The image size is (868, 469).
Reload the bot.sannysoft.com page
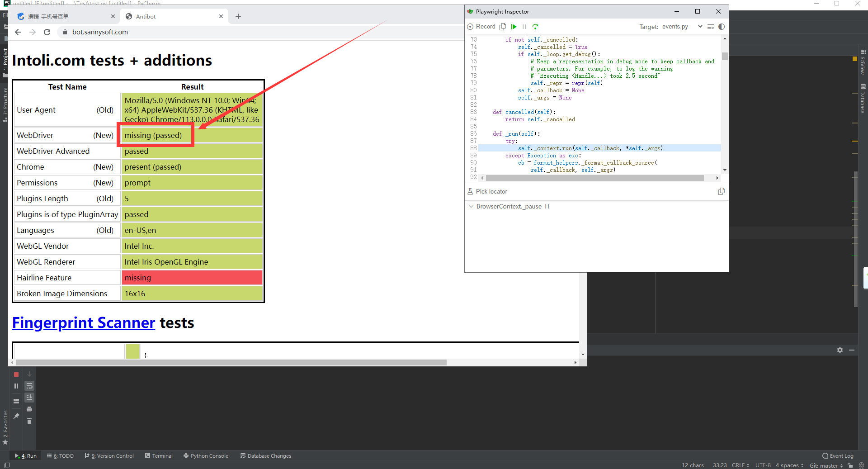click(47, 32)
